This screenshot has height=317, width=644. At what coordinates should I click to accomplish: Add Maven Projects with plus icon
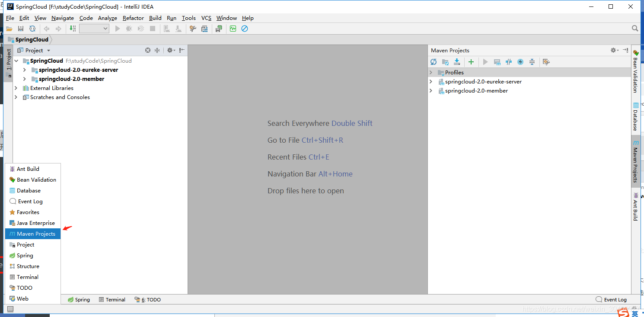point(471,62)
